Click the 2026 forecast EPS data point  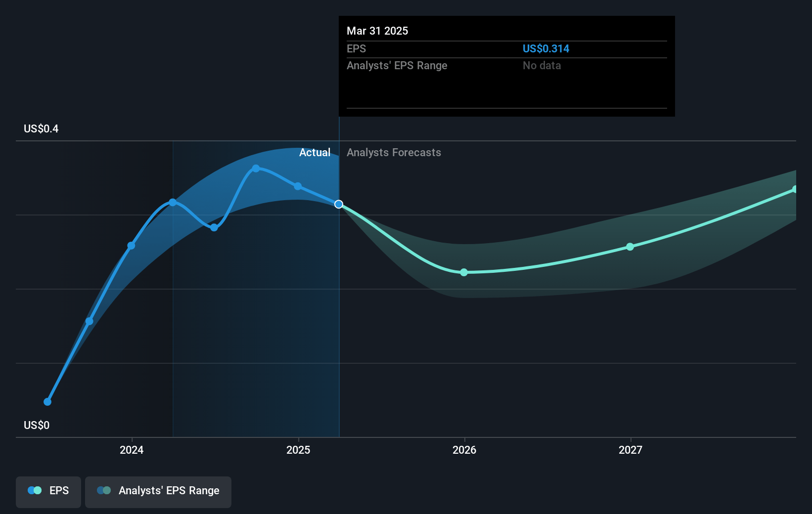coord(464,272)
